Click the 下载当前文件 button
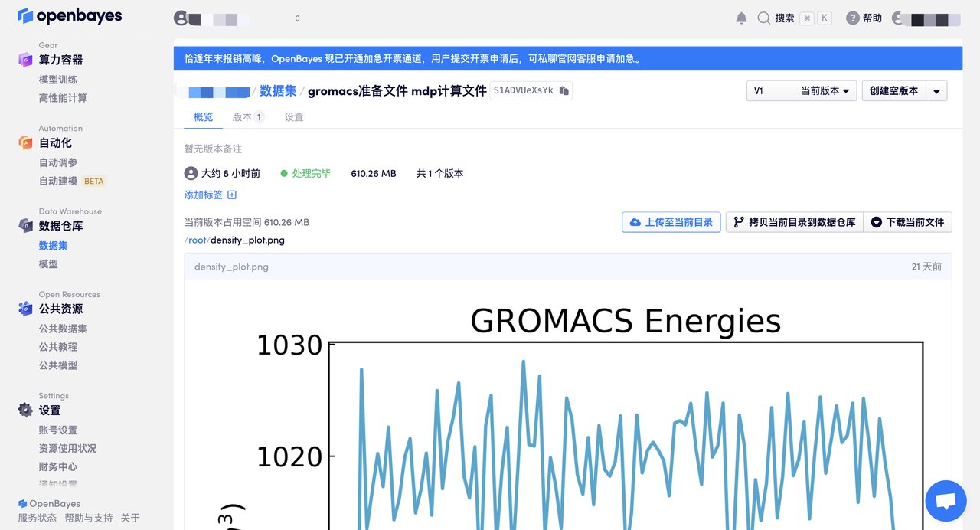The width and height of the screenshot is (980, 530). coord(907,222)
